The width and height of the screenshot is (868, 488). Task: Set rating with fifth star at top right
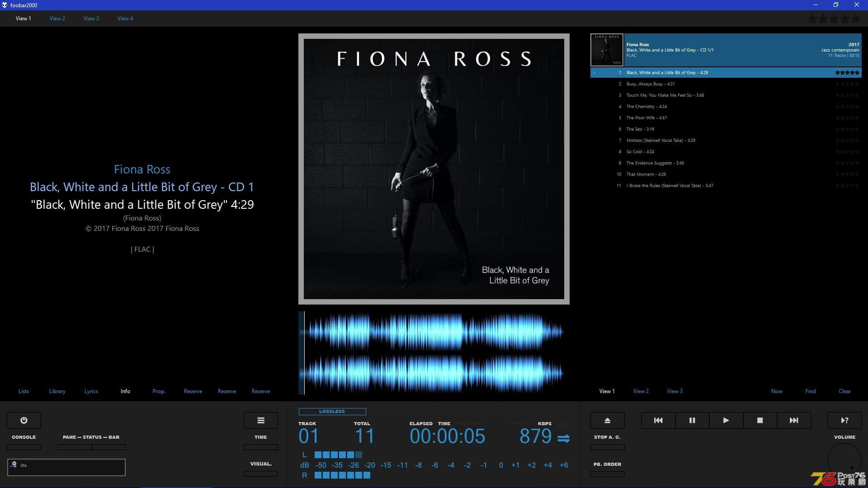856,19
